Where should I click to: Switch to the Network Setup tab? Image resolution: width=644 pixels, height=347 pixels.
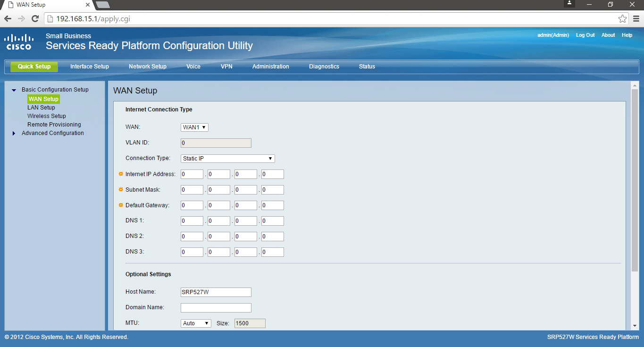click(x=148, y=67)
